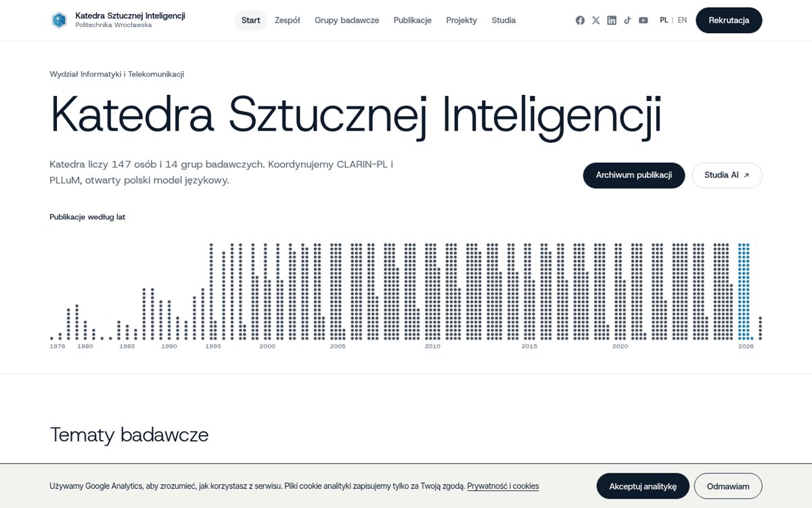This screenshot has height=508, width=812.
Task: Click the 1976 axis label
Action: tap(58, 346)
